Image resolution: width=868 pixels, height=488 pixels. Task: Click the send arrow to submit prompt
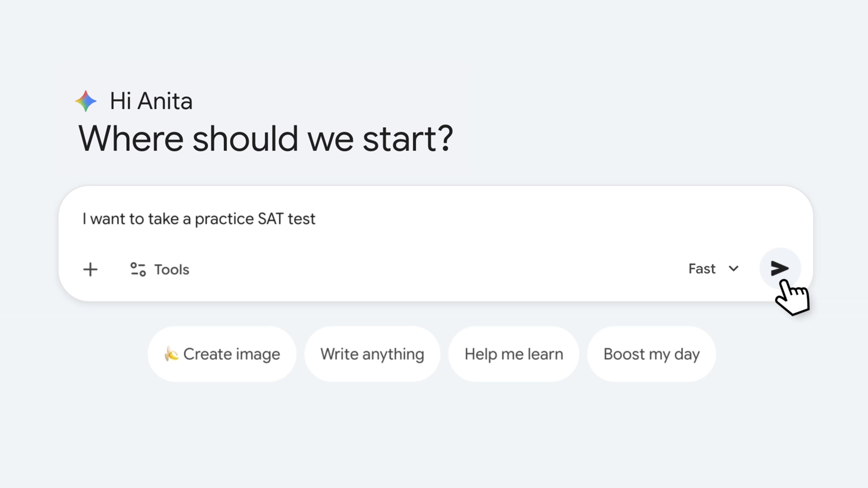tap(780, 268)
